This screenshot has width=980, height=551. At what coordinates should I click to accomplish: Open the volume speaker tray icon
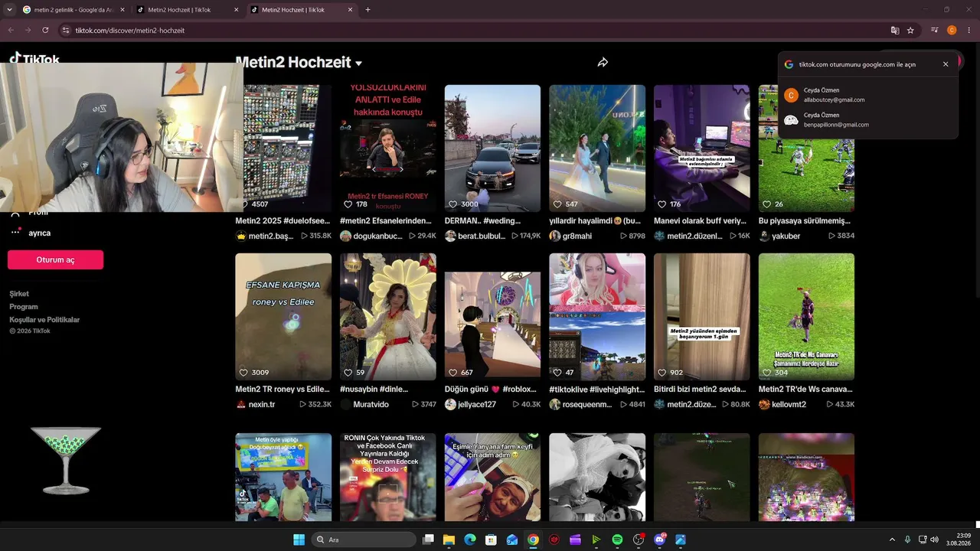pos(935,540)
